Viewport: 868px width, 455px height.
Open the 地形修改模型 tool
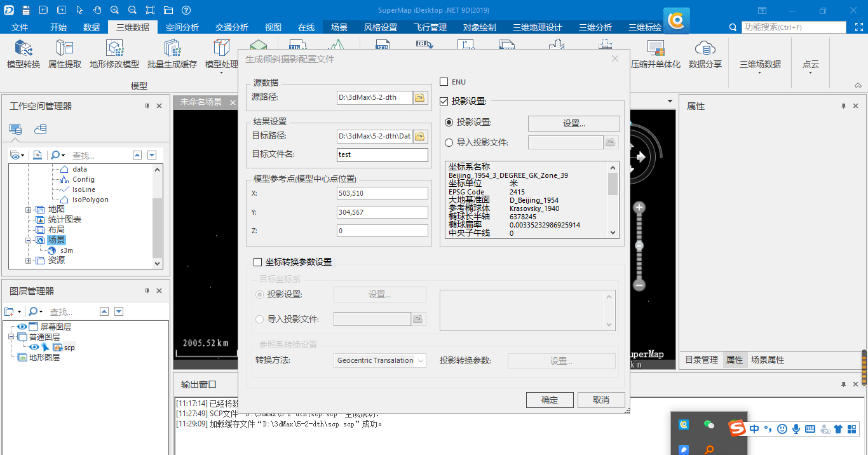click(114, 55)
